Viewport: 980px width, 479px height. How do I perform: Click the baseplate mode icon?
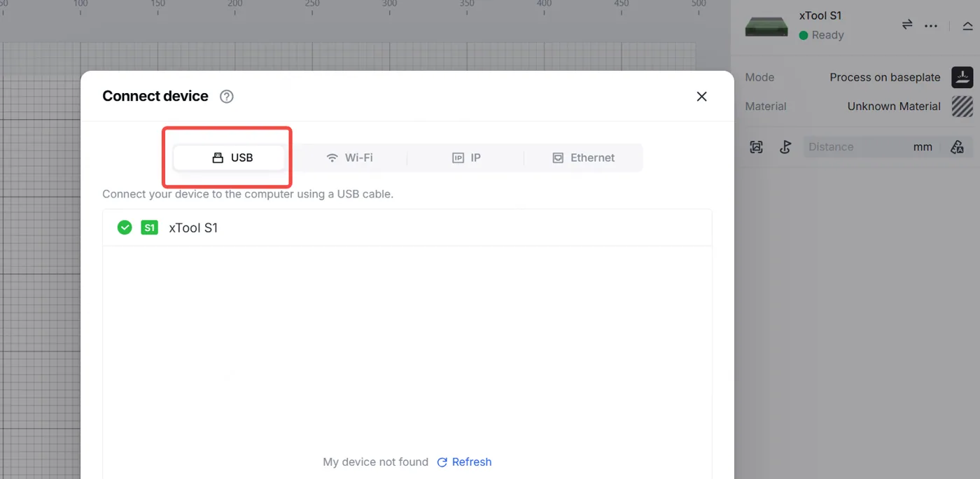coord(962,77)
